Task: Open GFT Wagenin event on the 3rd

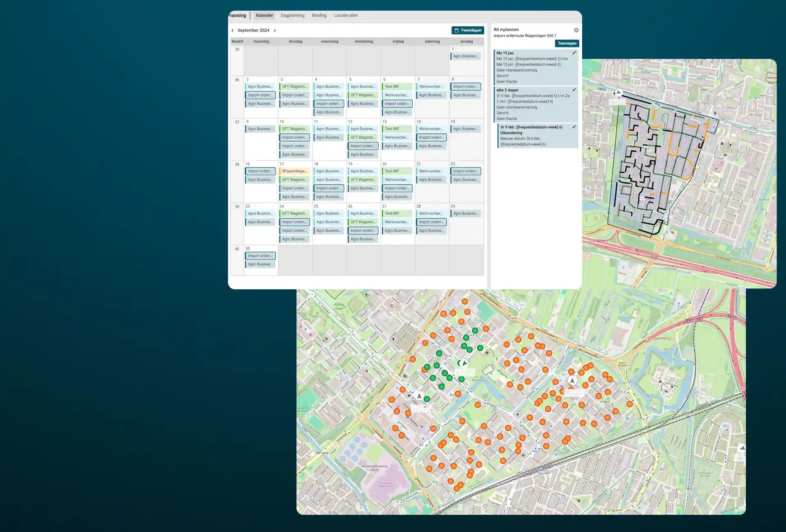Action: [x=294, y=87]
